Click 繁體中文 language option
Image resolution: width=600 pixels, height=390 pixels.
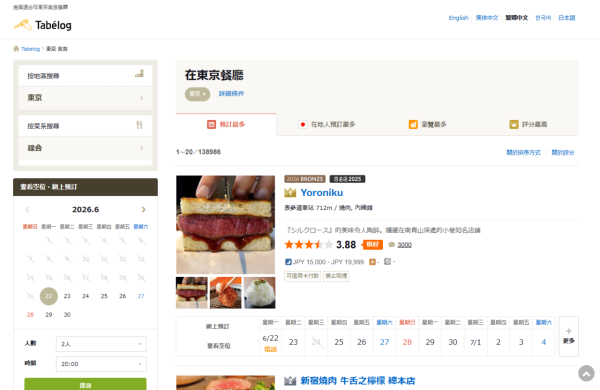[x=517, y=18]
